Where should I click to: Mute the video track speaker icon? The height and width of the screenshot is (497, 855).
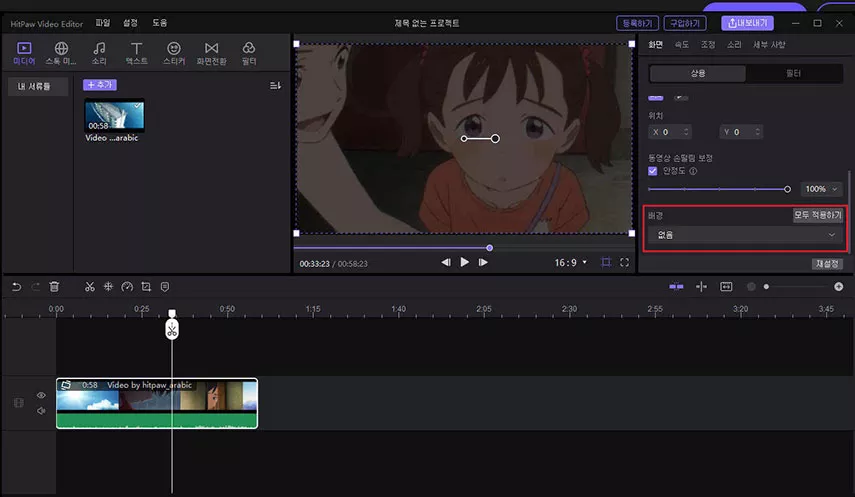pyautogui.click(x=41, y=411)
